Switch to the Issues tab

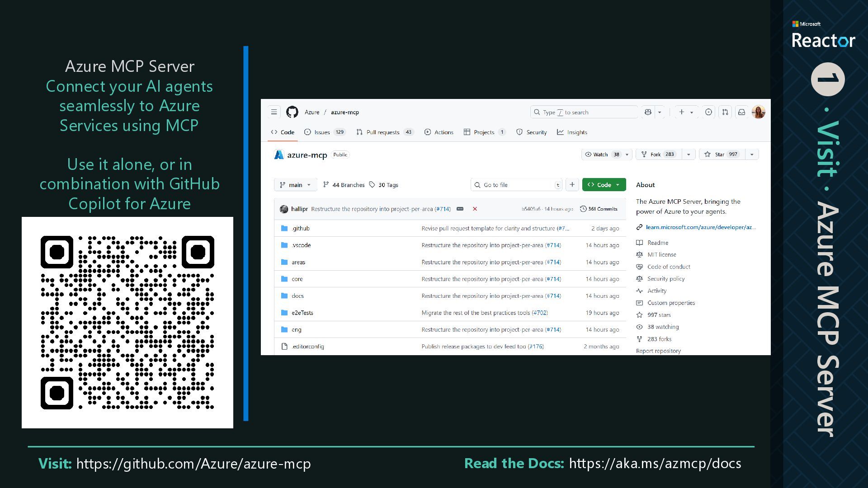(x=325, y=132)
